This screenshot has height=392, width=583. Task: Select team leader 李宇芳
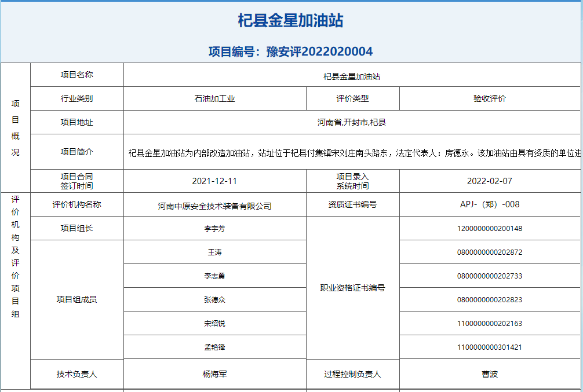click(214, 229)
